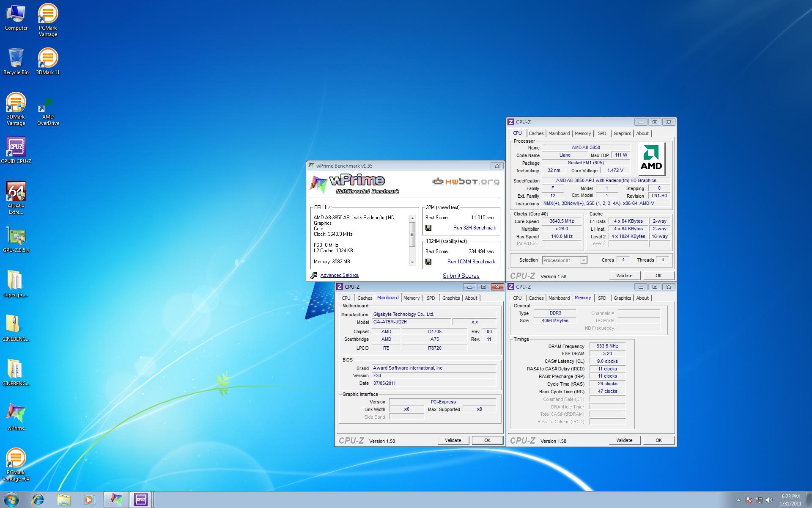812x508 pixels.
Task: Open CPUID CPU-Z desktop shortcut
Action: point(16,150)
